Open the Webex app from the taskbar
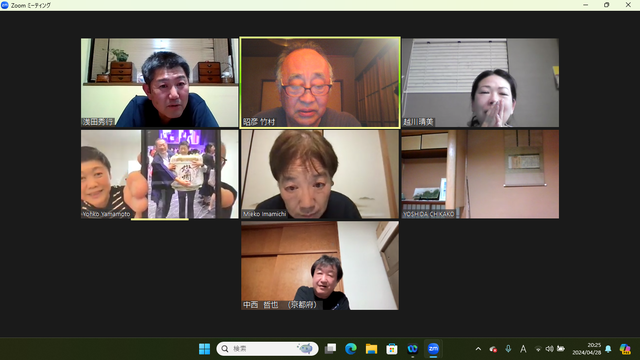The image size is (640, 360). (x=413, y=349)
